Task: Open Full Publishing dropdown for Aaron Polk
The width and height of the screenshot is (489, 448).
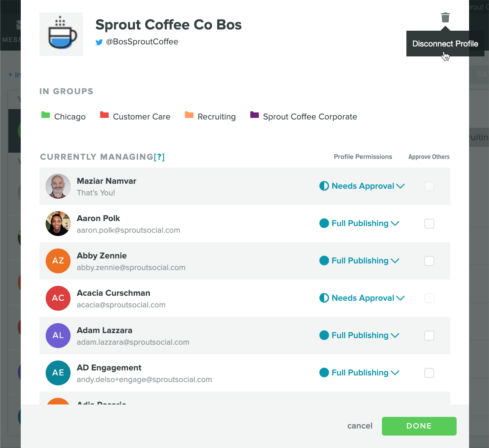Action: pos(359,223)
